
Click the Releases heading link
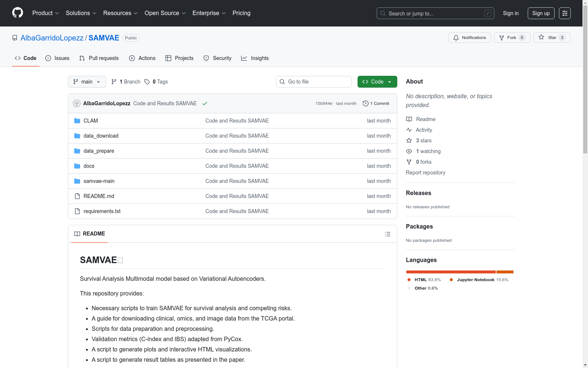coord(419,193)
